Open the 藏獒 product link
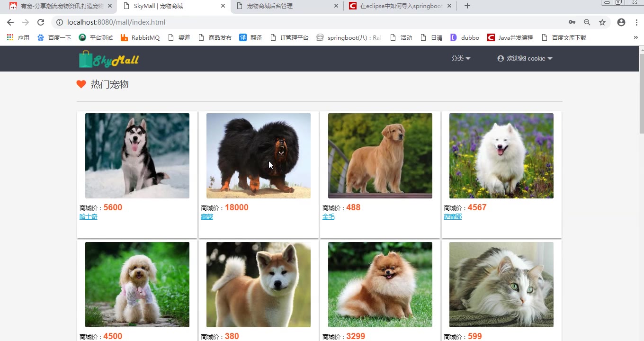This screenshot has width=644, height=341. pyautogui.click(x=207, y=216)
